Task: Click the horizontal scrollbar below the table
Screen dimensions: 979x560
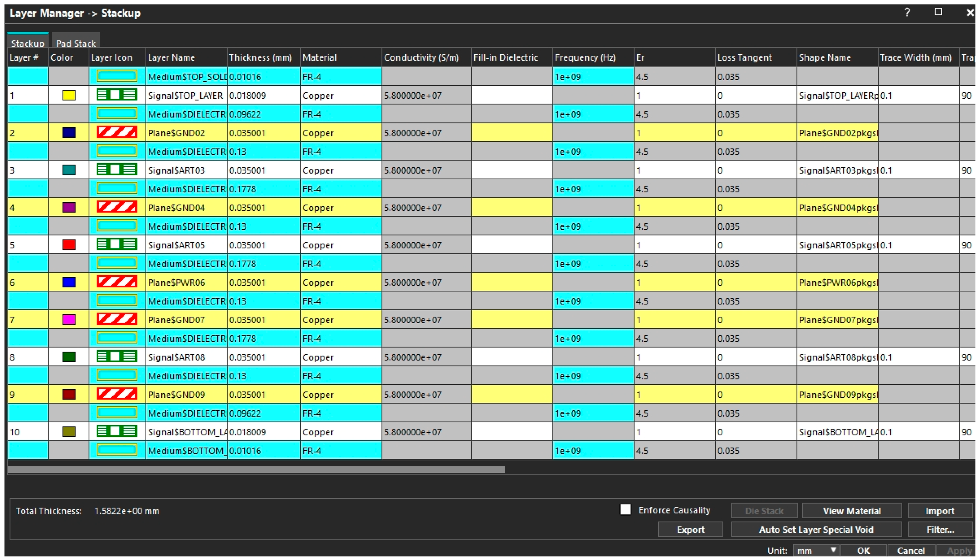Action: [256, 469]
